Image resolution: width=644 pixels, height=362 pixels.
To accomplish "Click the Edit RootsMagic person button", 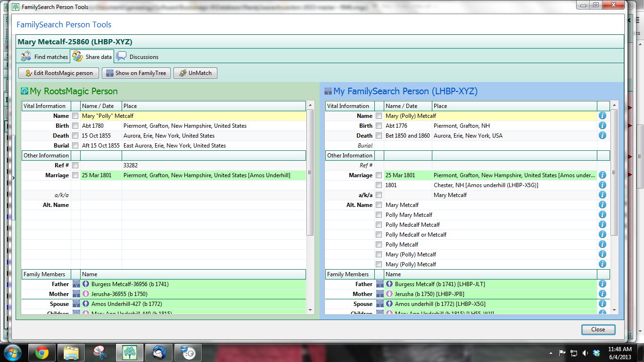I will 58,73.
